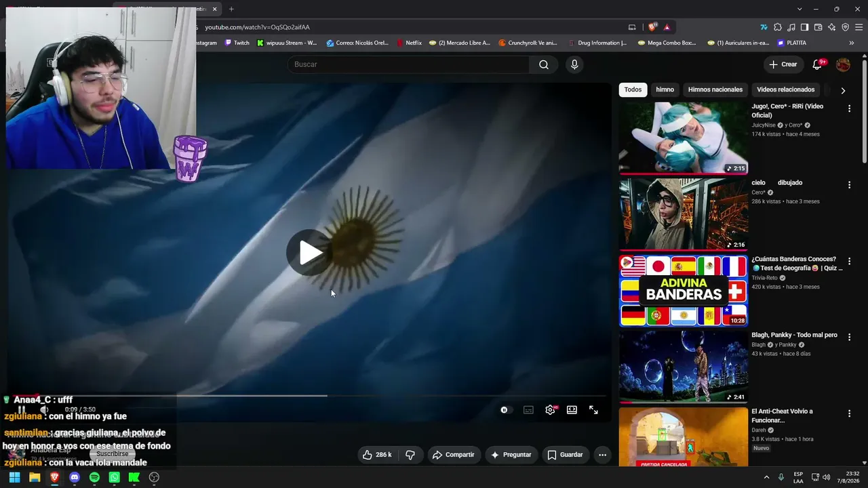The height and width of the screenshot is (488, 868).
Task: Open the Mega Combo Box bookmark
Action: (x=667, y=43)
